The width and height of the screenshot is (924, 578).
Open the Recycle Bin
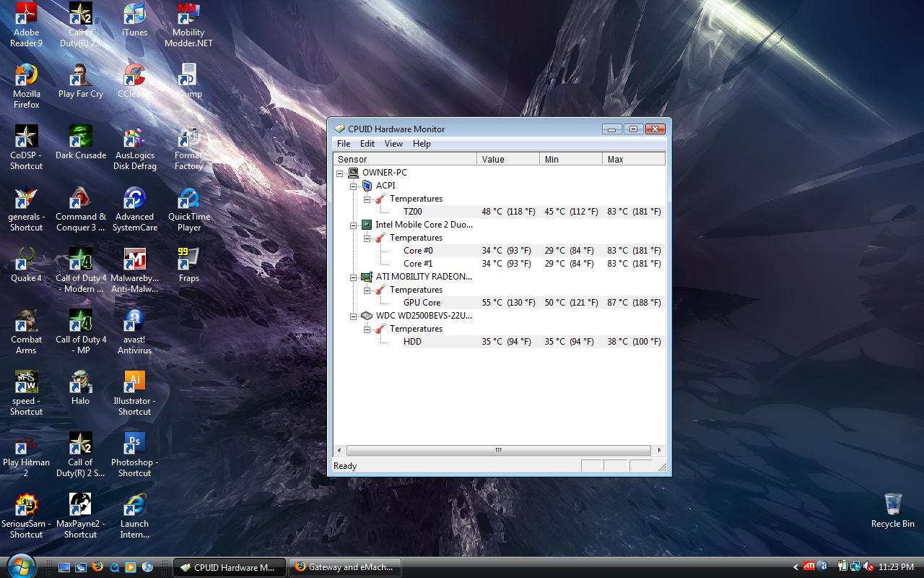[892, 511]
